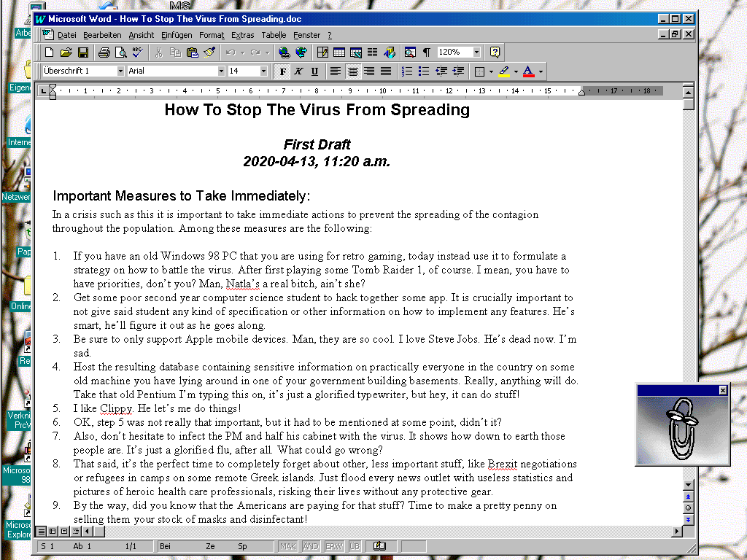This screenshot has height=560, width=747.
Task: Justify the paragraph text
Action: (x=386, y=71)
